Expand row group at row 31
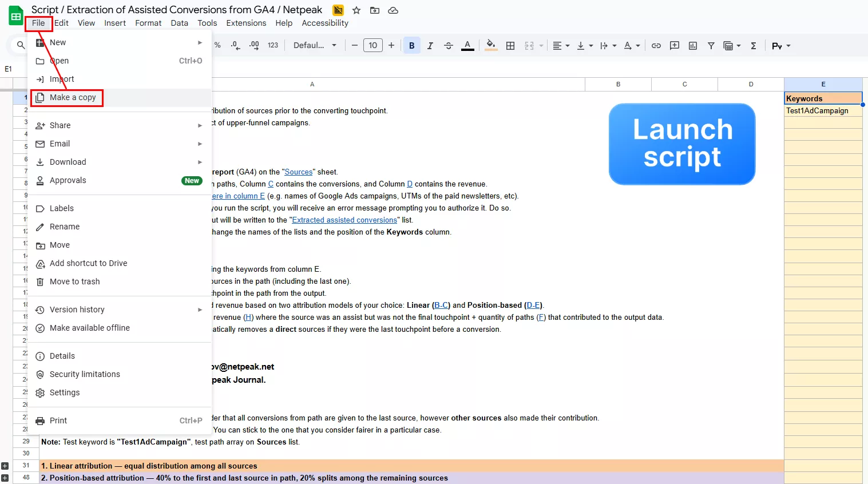 pos(5,466)
